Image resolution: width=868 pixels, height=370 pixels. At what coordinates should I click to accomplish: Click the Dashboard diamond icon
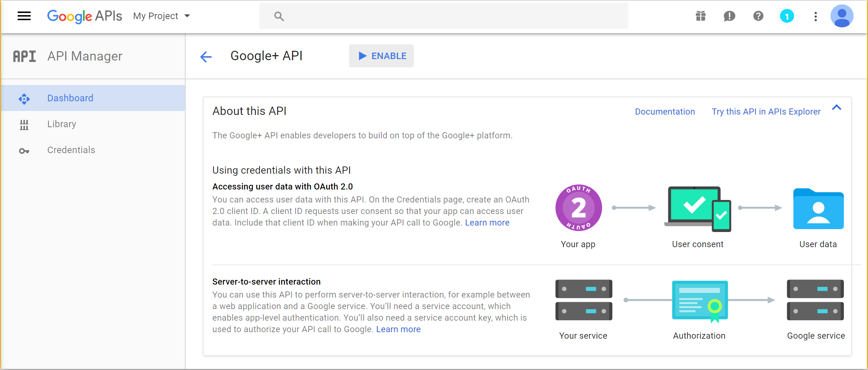[24, 98]
